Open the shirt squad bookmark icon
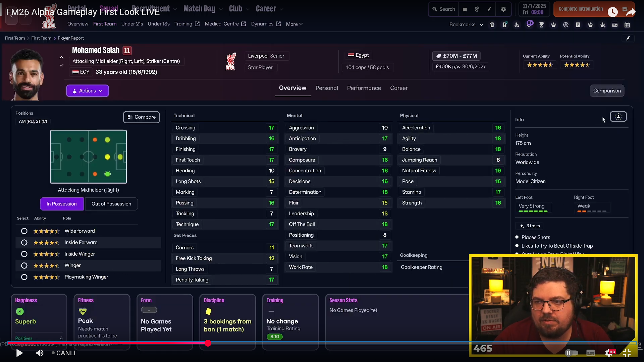 click(492, 25)
